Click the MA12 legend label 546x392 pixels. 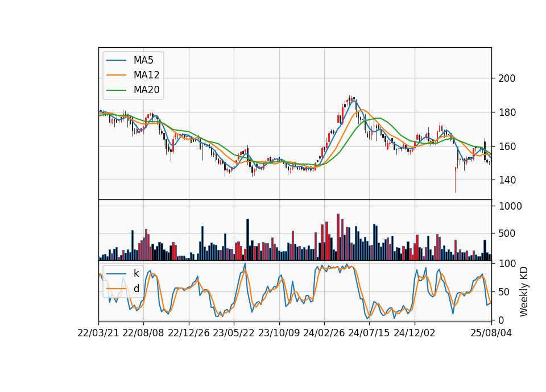146,75
